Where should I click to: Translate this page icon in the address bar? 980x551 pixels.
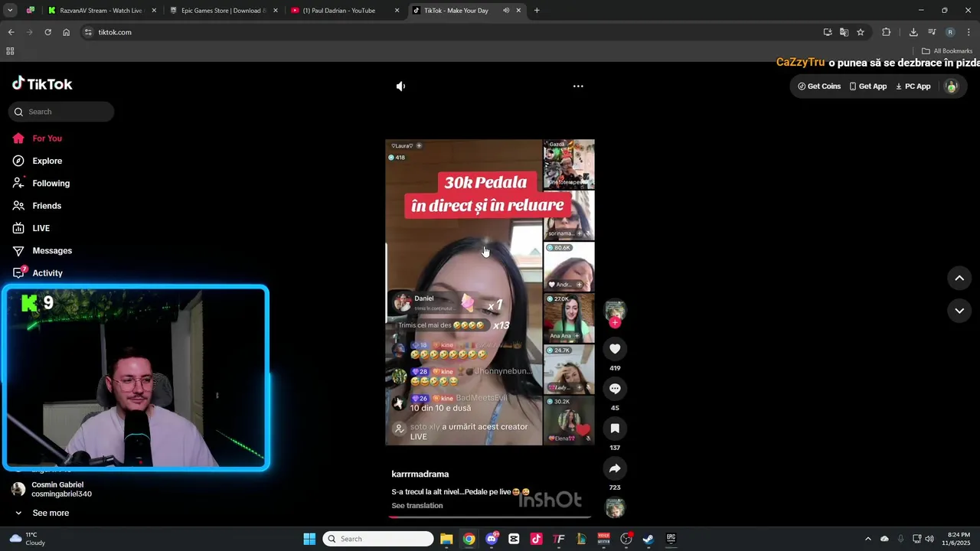pyautogui.click(x=844, y=32)
